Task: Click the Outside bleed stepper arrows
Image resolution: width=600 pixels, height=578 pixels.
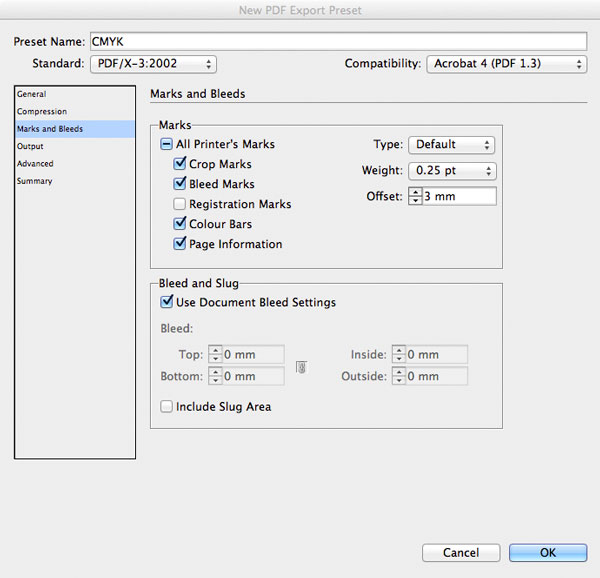Action: coord(399,376)
